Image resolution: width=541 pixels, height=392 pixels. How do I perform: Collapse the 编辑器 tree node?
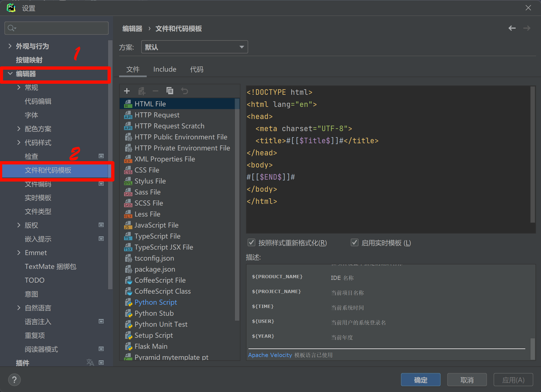tap(10, 74)
